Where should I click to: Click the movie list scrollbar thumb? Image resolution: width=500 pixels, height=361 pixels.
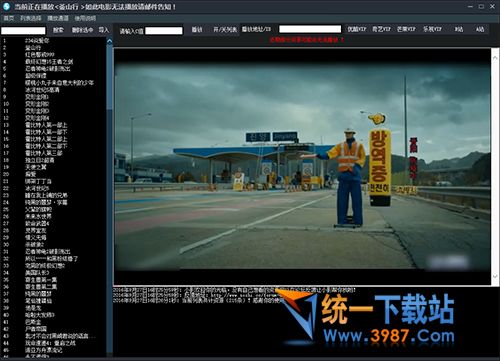pyautogui.click(x=109, y=77)
